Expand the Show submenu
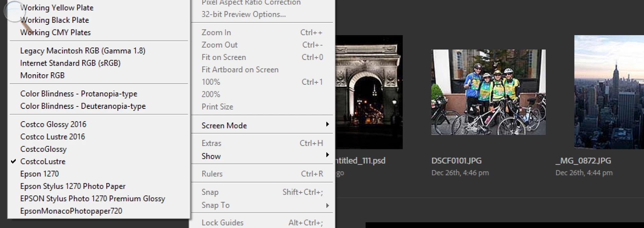The width and height of the screenshot is (644, 228). coord(262,156)
